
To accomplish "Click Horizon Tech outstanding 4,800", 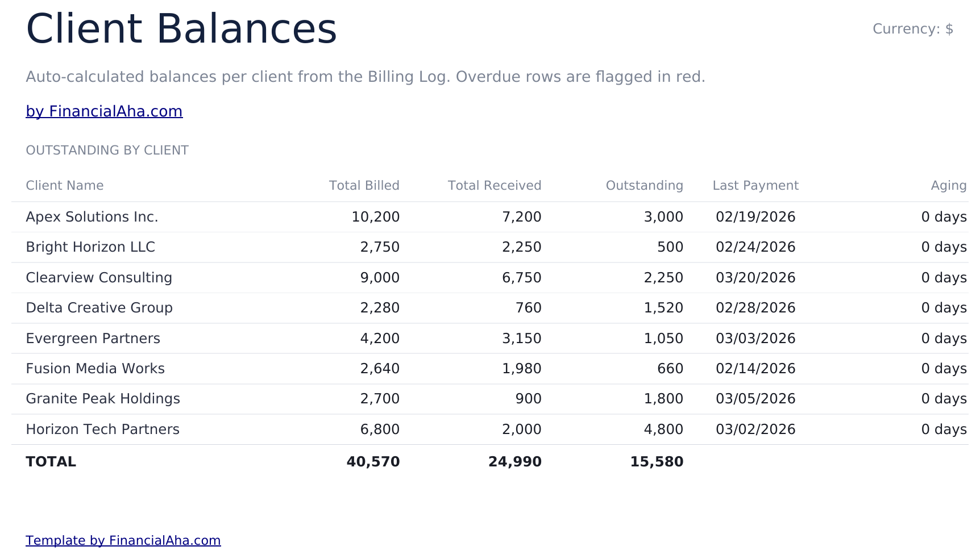I will pos(663,429).
